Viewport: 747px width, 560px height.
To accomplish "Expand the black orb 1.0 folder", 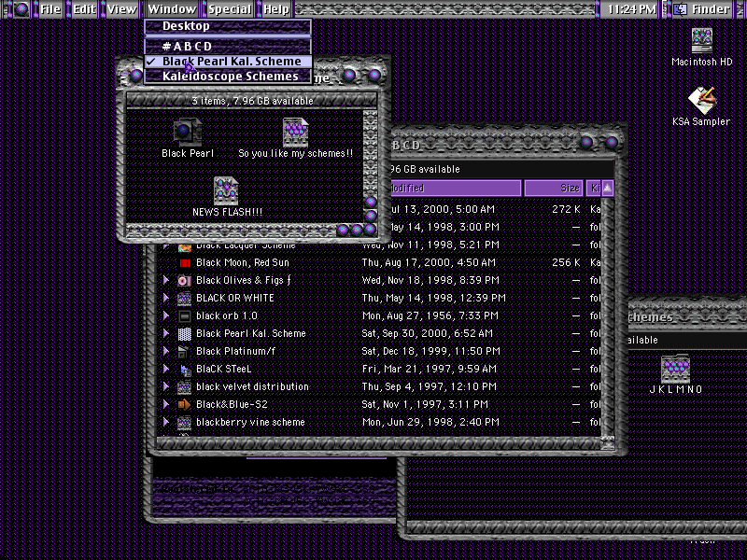I will (x=166, y=315).
